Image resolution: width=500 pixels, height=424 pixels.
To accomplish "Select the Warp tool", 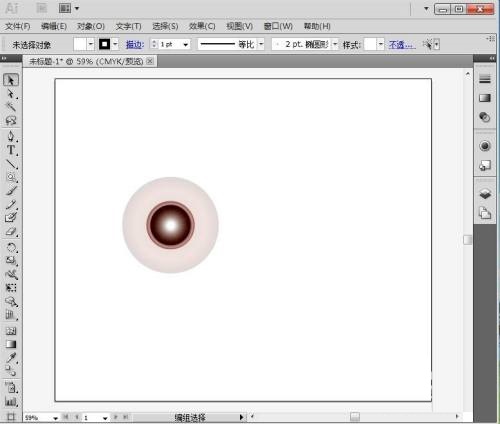I will point(11,274).
